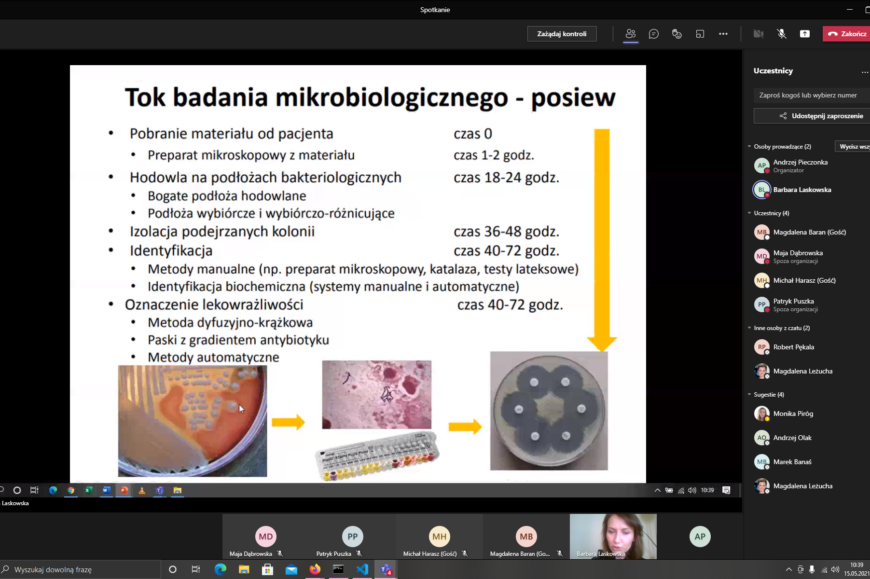The width and height of the screenshot is (870, 579).
Task: Click PowerPoint icon in shared screen taskbar
Action: pyautogui.click(x=124, y=490)
